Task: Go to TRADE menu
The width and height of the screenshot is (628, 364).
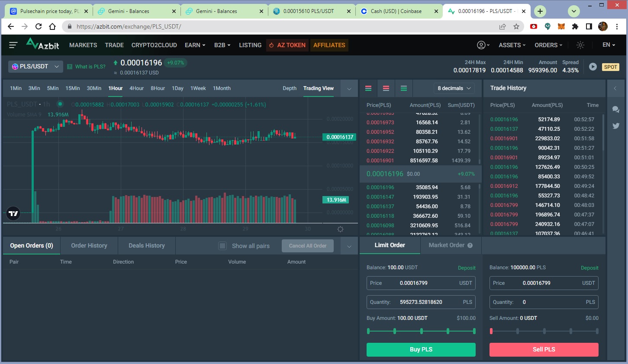Action: point(114,45)
